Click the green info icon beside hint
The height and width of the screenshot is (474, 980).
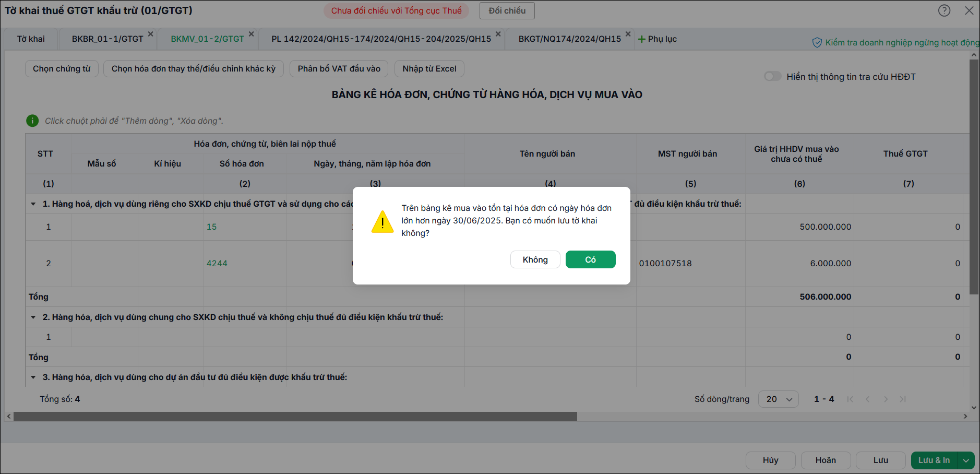point(32,121)
